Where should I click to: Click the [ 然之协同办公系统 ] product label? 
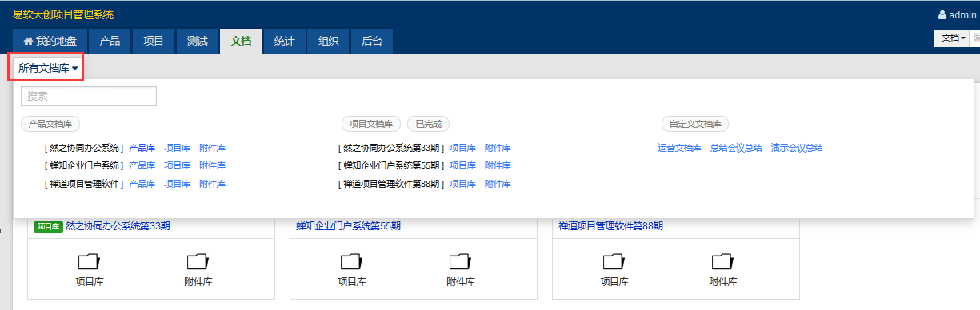pyautogui.click(x=85, y=148)
